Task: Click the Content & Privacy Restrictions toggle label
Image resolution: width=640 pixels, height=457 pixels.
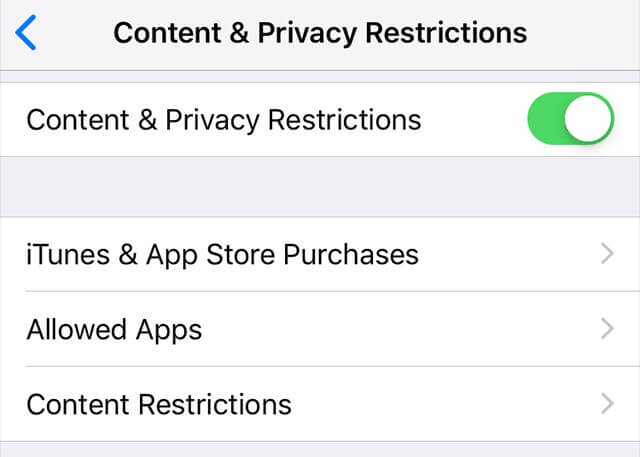Action: (223, 120)
